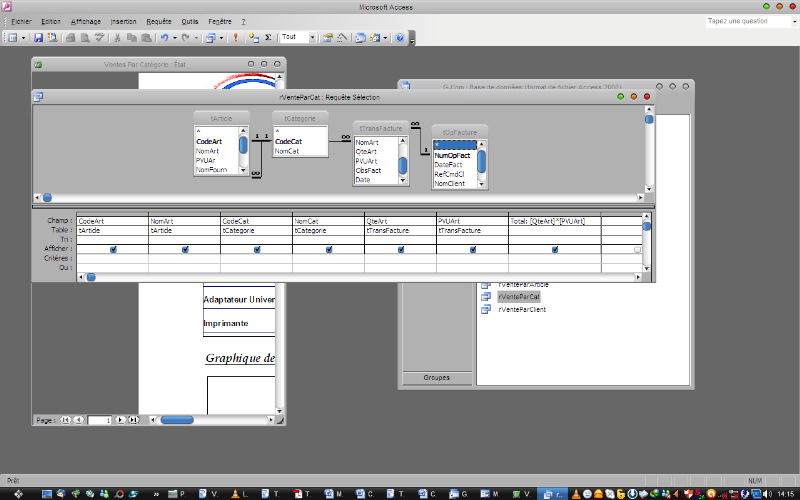Image resolution: width=800 pixels, height=500 pixels.
Task: Uncheck Afficher for the CodeArt column
Action: point(113,250)
